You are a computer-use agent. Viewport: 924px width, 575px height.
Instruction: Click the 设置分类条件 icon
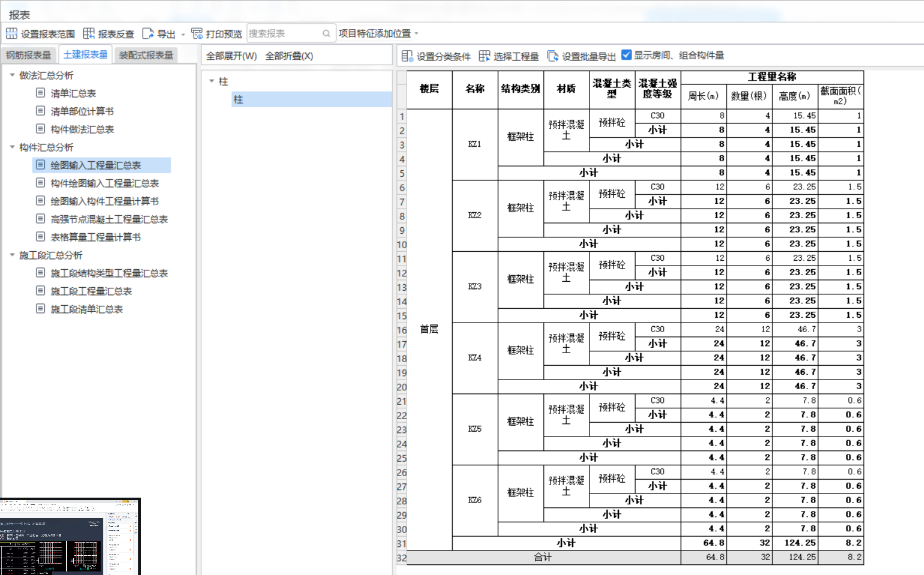coord(407,56)
